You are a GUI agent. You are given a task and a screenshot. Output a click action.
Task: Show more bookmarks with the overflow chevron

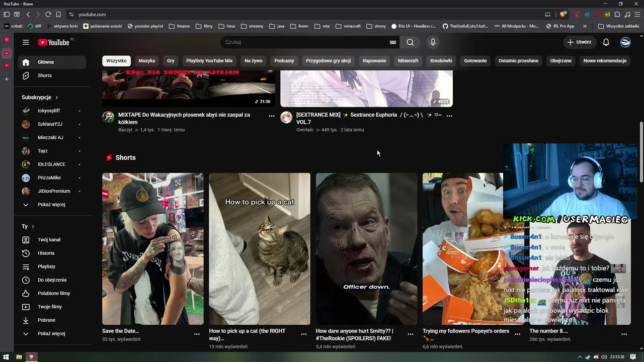point(585,26)
